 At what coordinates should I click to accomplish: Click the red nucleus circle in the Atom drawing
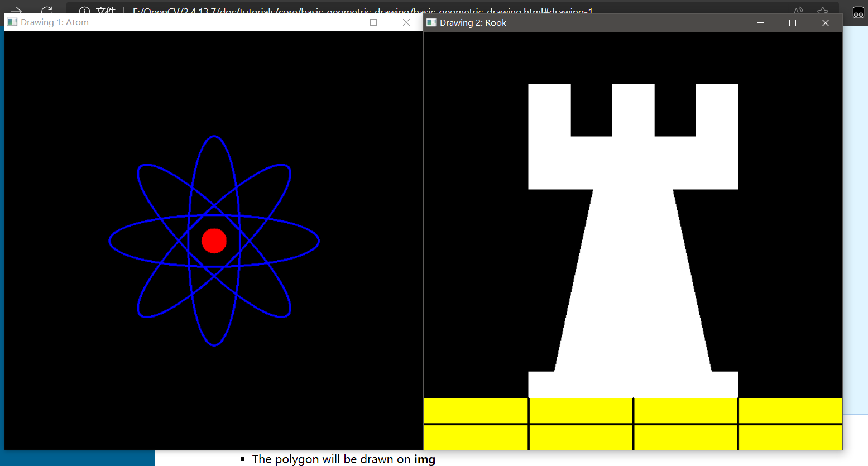click(214, 241)
